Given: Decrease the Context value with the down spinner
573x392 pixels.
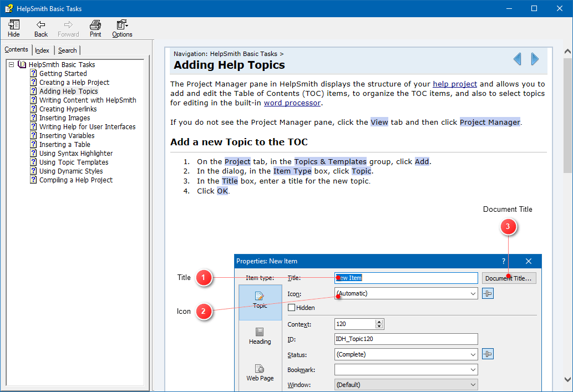Looking at the screenshot, I should (379, 326).
